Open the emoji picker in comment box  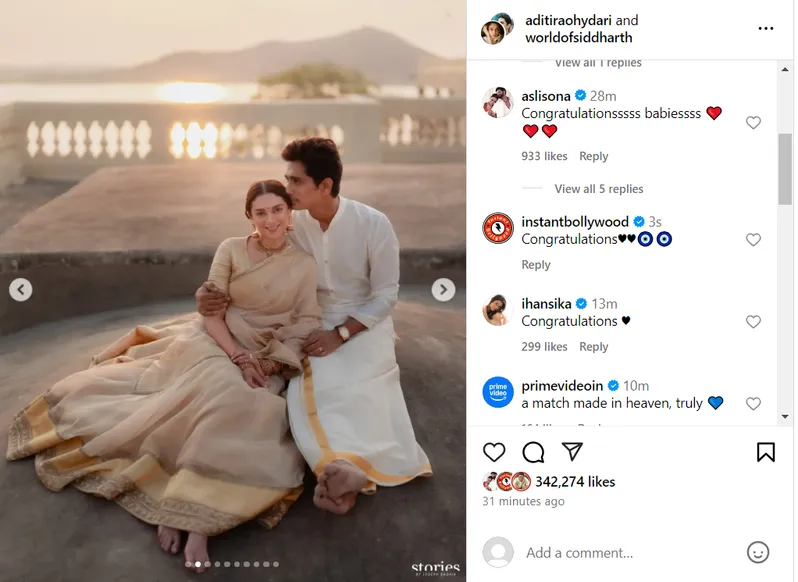(758, 552)
